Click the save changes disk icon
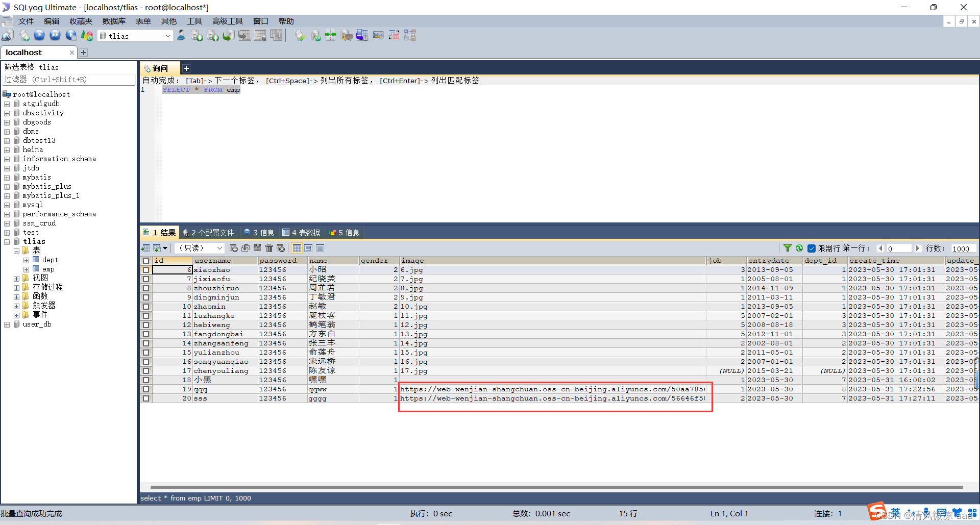Image resolution: width=980 pixels, height=525 pixels. tap(257, 248)
